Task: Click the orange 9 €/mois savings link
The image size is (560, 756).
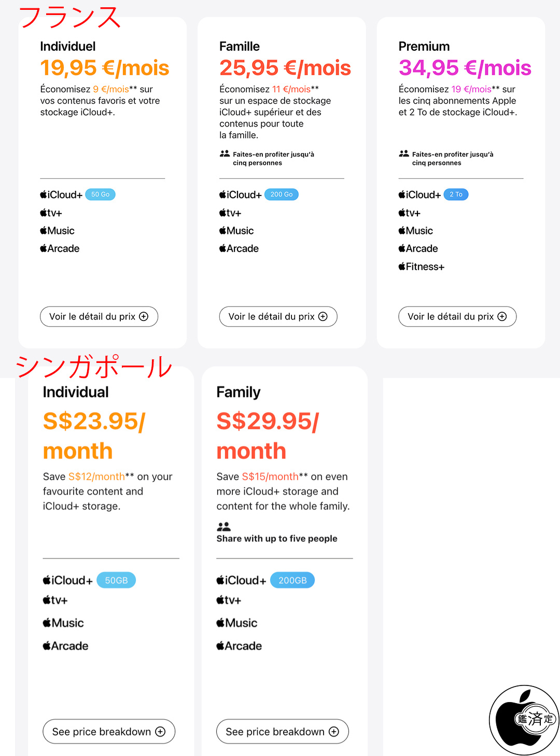Action: (111, 89)
